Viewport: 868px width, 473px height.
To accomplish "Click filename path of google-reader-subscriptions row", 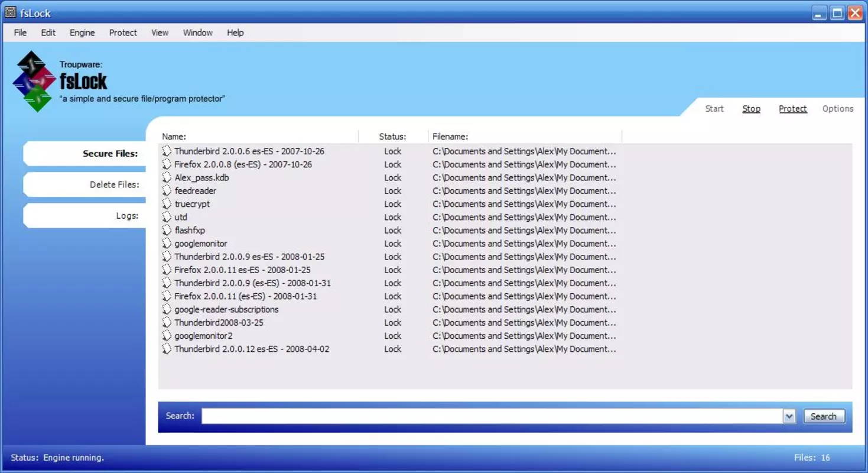I will pyautogui.click(x=524, y=310).
